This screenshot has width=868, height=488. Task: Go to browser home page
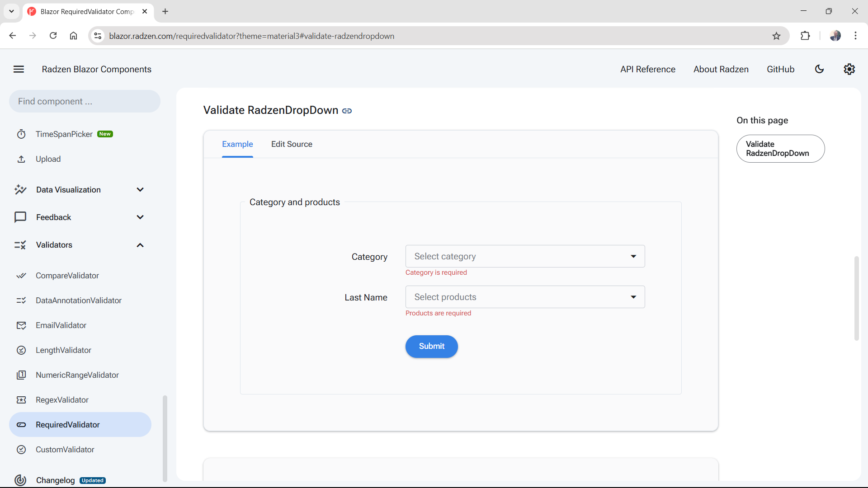pos(73,36)
